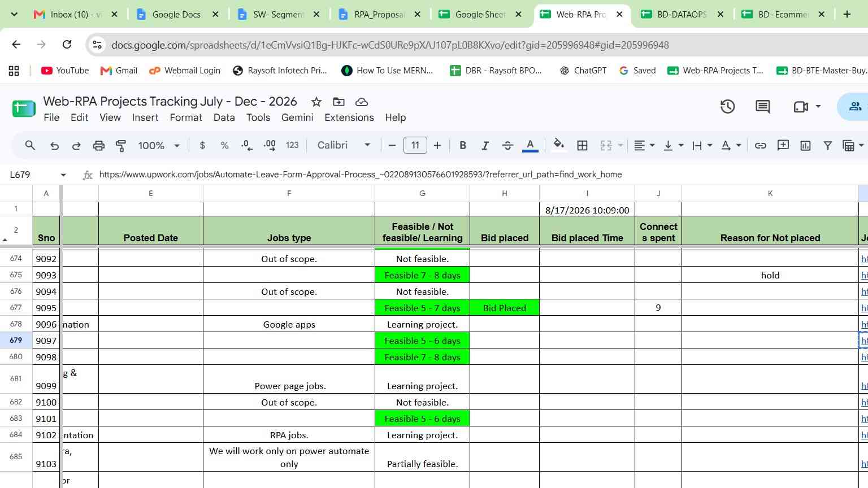The image size is (868, 488).
Task: Click the print icon
Action: click(x=99, y=145)
